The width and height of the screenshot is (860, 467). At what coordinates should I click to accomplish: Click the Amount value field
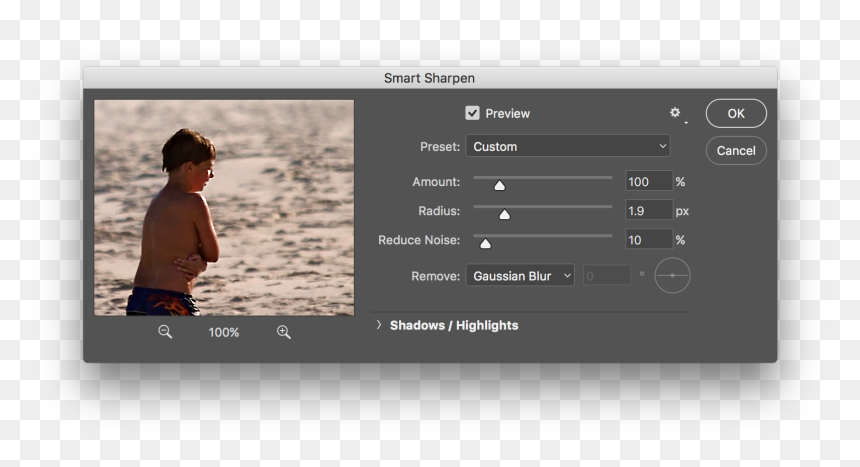pyautogui.click(x=649, y=182)
